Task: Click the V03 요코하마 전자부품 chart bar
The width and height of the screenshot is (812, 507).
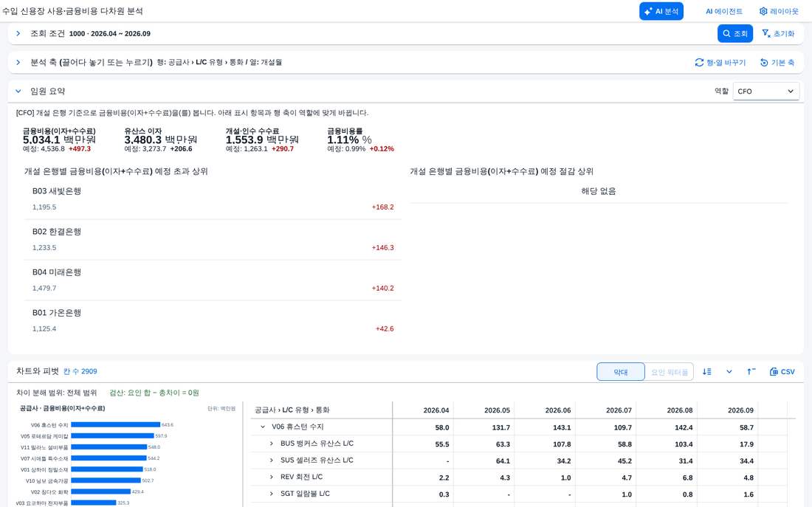Action: click(93, 503)
